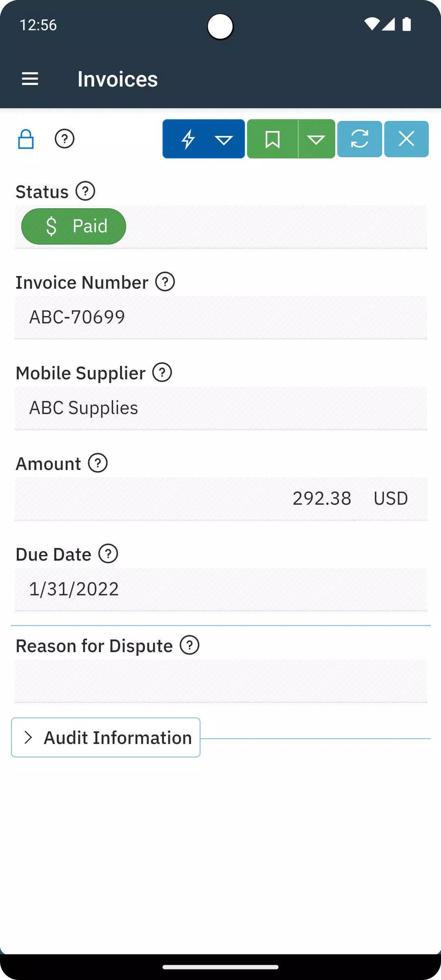Tap the blue lock icon

(x=26, y=139)
